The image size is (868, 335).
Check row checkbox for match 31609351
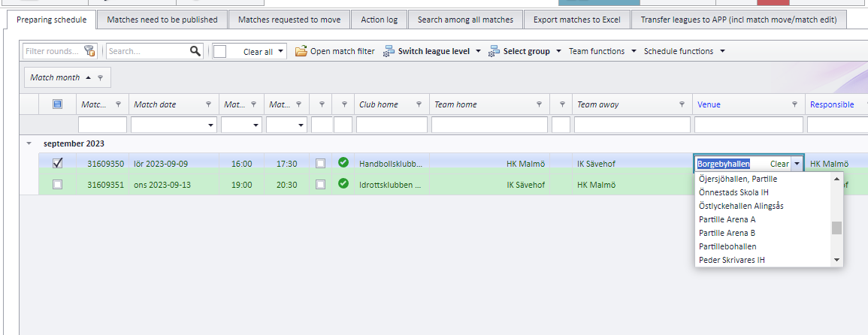[x=58, y=184]
